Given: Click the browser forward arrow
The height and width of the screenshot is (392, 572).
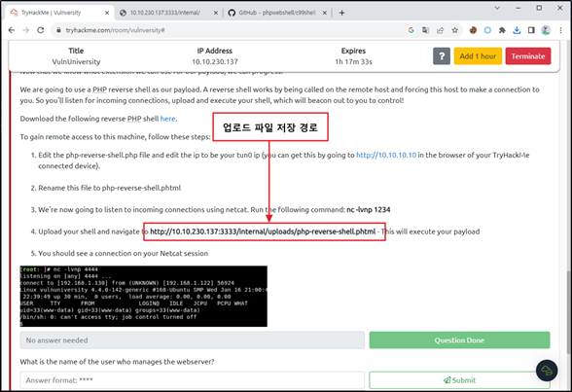Looking at the screenshot, I should [x=26, y=30].
